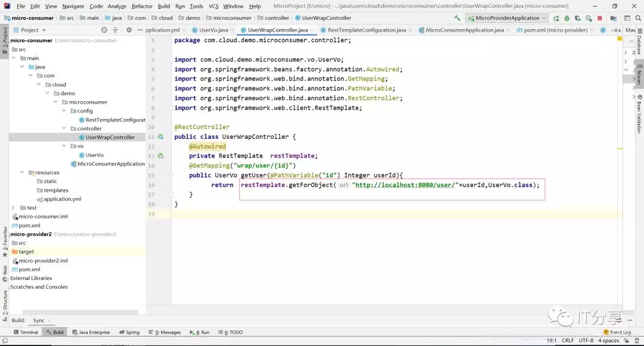Collapse the controller folder in tree
Image resolution: width=644 pixels, height=346 pixels.
tap(64, 128)
